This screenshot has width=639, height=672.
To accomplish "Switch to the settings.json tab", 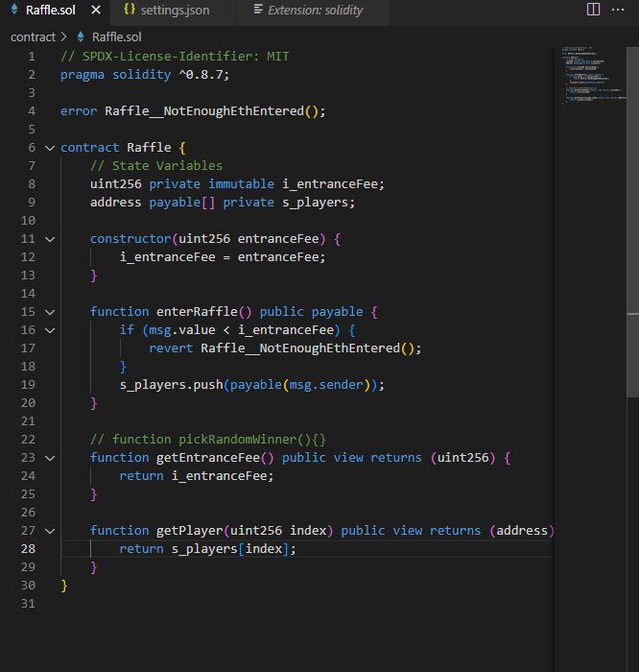I will point(173,11).
